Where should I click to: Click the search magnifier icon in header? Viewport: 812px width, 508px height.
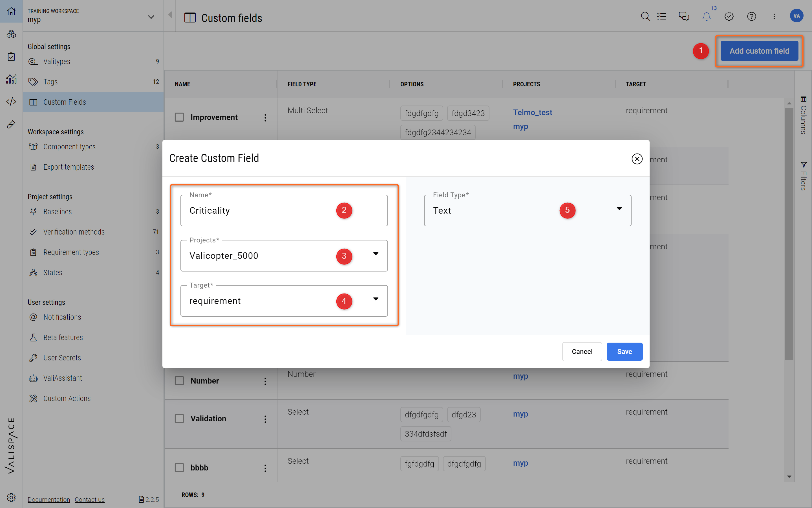pos(645,16)
